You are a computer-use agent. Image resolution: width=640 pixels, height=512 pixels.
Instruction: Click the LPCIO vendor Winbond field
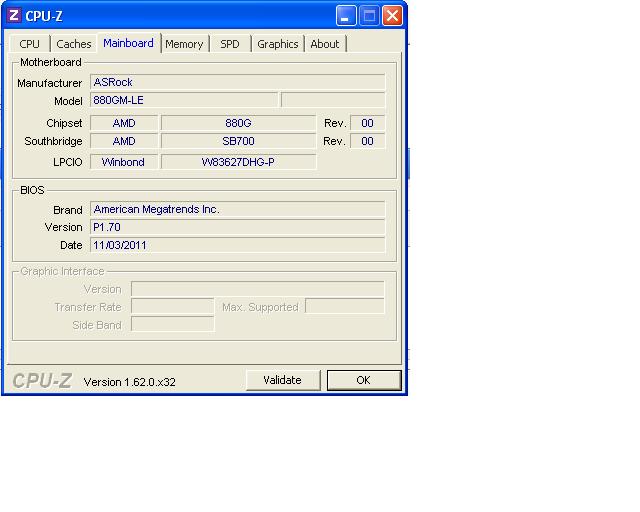click(124, 162)
